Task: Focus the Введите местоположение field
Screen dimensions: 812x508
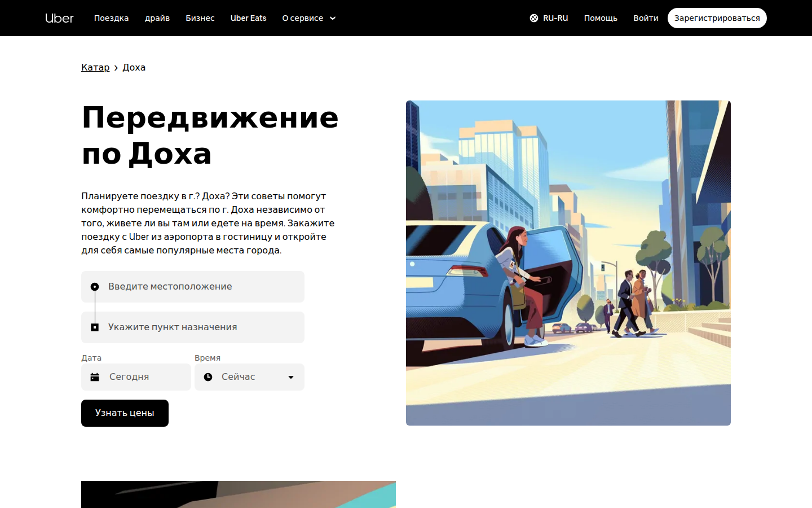Action: pos(193,287)
